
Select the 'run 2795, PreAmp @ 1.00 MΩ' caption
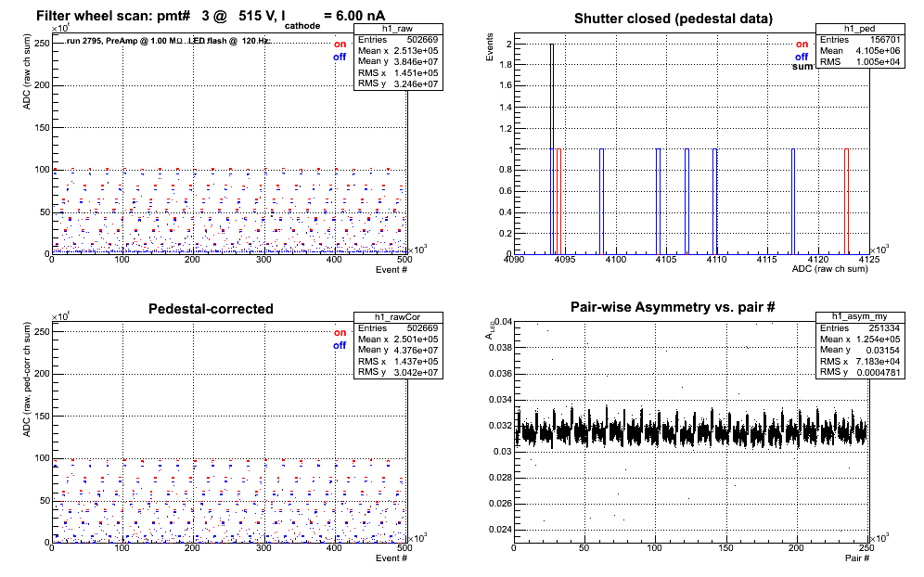(x=125, y=41)
